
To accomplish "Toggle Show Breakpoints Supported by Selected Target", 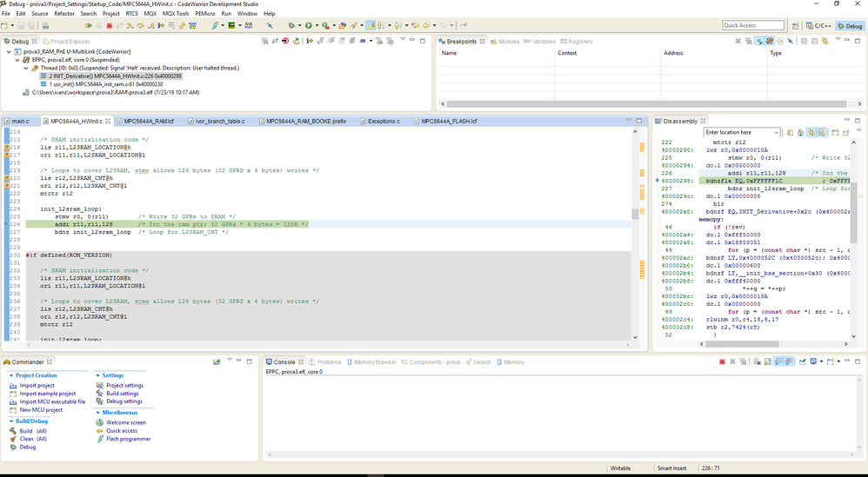I will [760, 41].
